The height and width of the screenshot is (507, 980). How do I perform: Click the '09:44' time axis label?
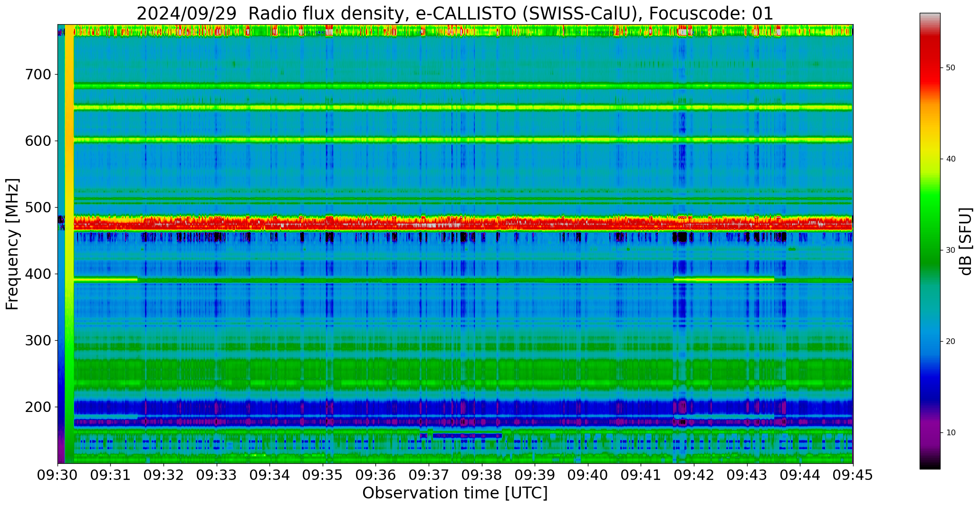point(800,475)
